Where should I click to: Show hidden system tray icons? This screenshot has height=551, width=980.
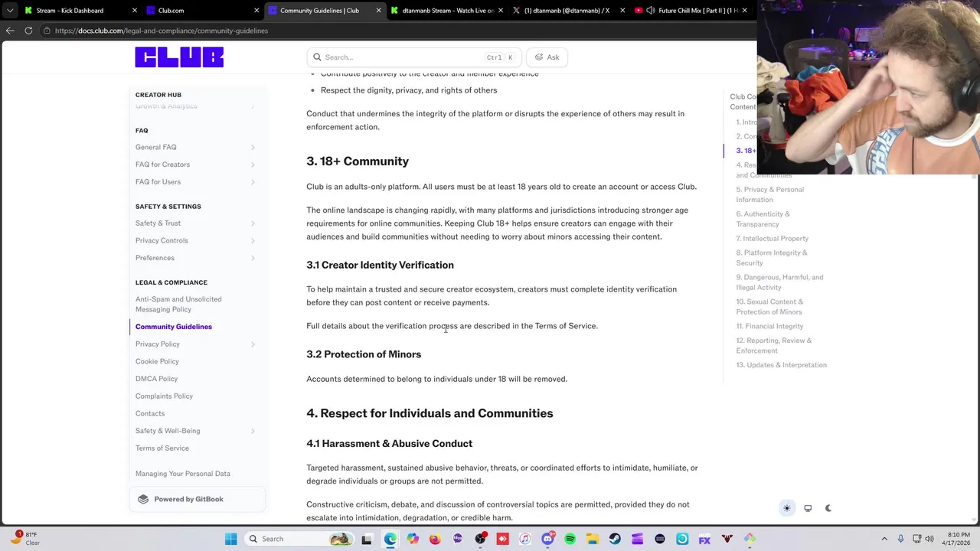pos(884,539)
